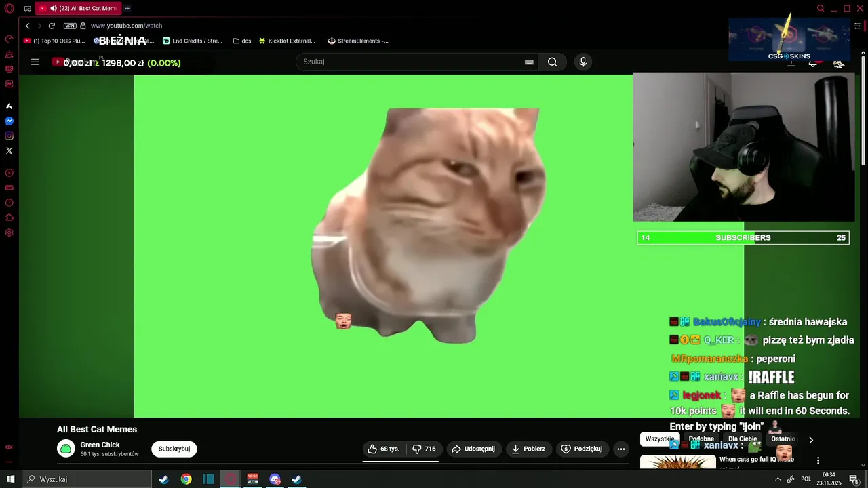Go forward with the browser forward arrow
Image resolution: width=868 pixels, height=488 pixels.
[39, 26]
